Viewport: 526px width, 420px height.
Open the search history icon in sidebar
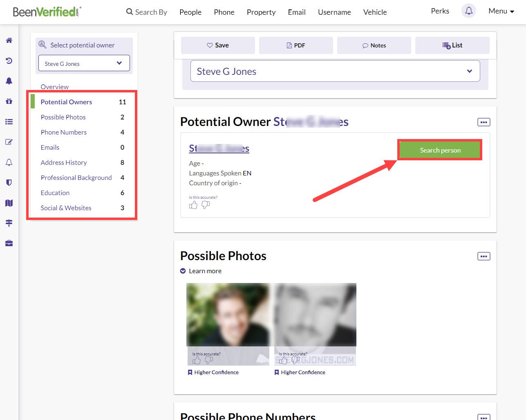(9, 61)
